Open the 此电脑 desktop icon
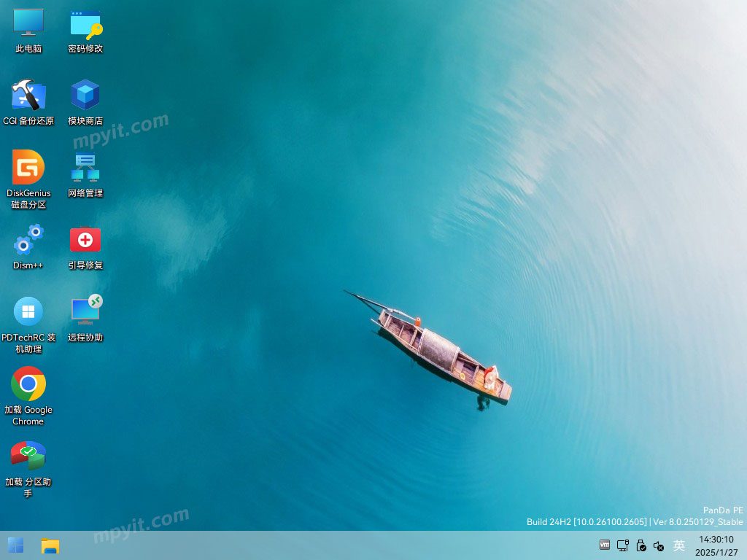This screenshot has width=747, height=560. (x=28, y=31)
